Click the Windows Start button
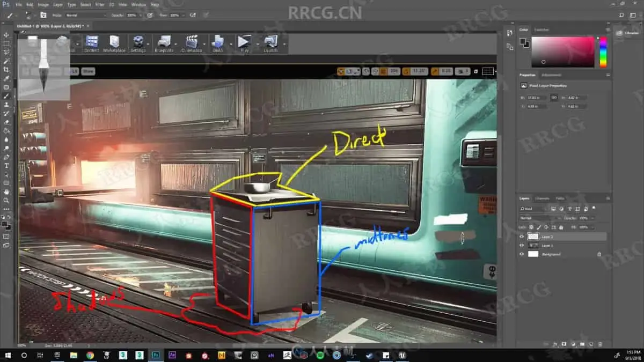The height and width of the screenshot is (362, 644). 8,355
